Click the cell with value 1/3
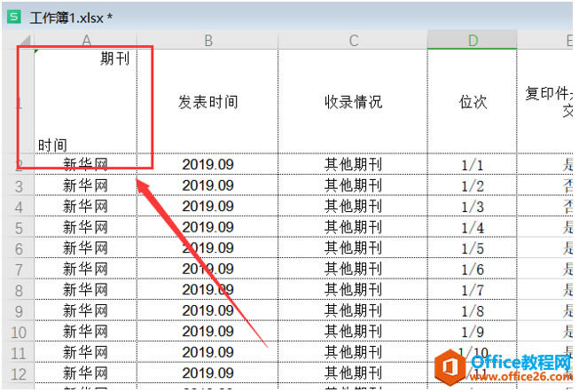579x392 pixels. (473, 206)
